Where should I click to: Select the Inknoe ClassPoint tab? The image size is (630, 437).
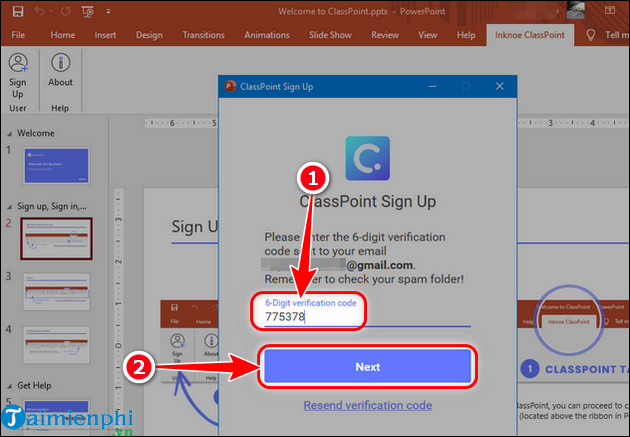(x=529, y=35)
